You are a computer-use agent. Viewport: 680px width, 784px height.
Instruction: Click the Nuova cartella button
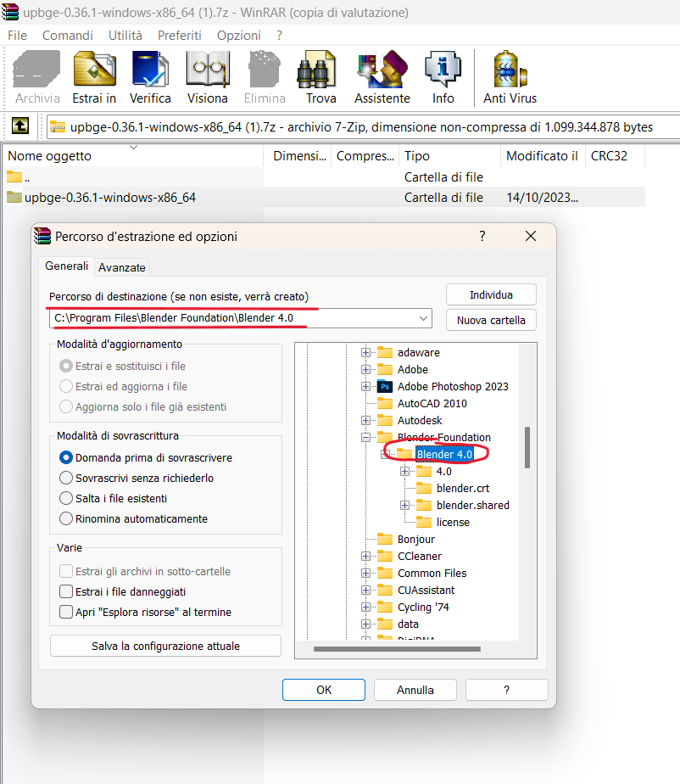(x=491, y=321)
